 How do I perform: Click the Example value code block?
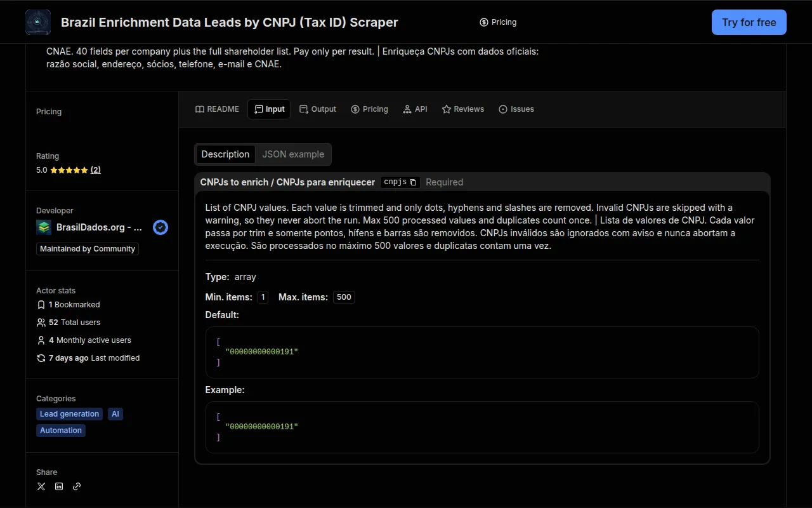[482, 427]
